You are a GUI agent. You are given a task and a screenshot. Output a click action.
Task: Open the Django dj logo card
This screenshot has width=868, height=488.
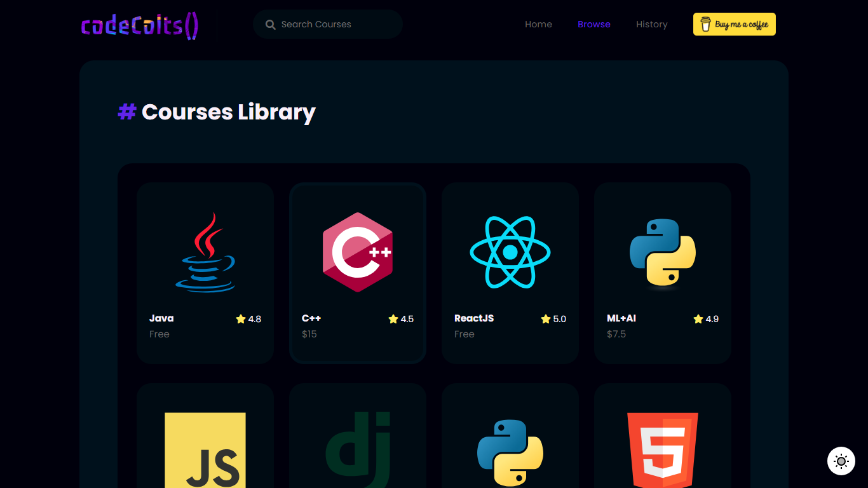358,450
